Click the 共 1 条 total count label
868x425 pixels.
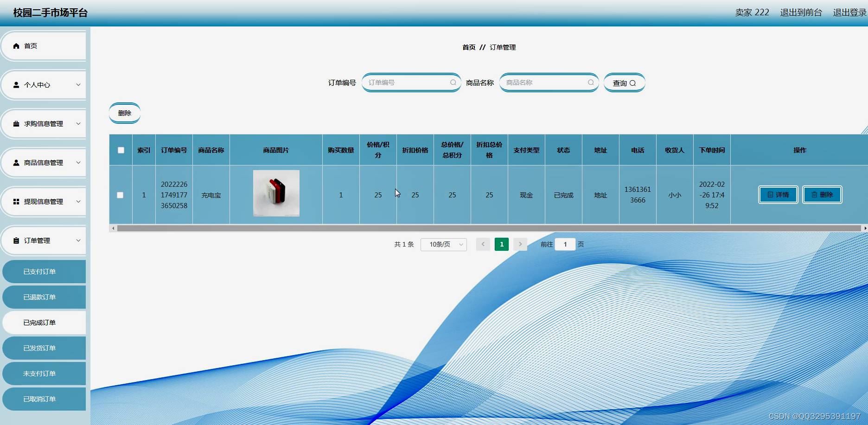[404, 244]
